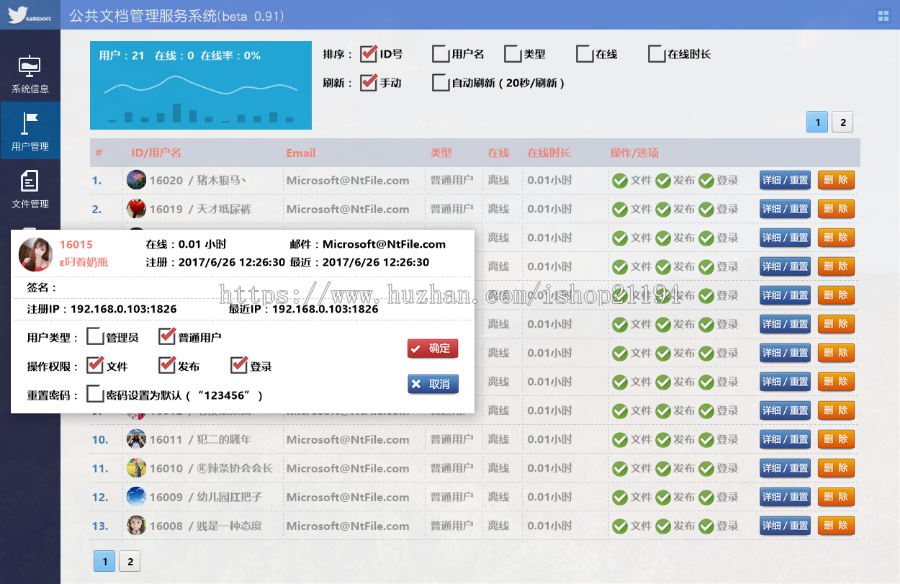
Task: Click the ID/用户名 column header
Action: (x=156, y=153)
